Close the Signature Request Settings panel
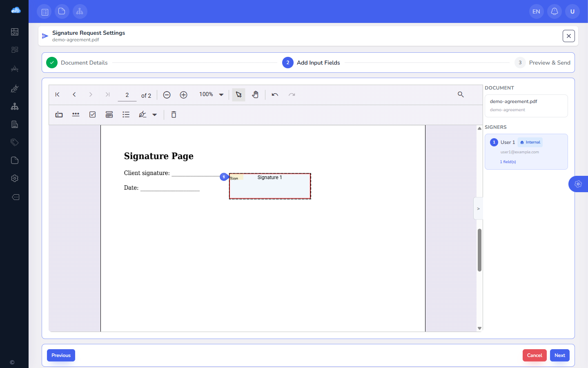This screenshot has height=368, width=588. click(569, 36)
